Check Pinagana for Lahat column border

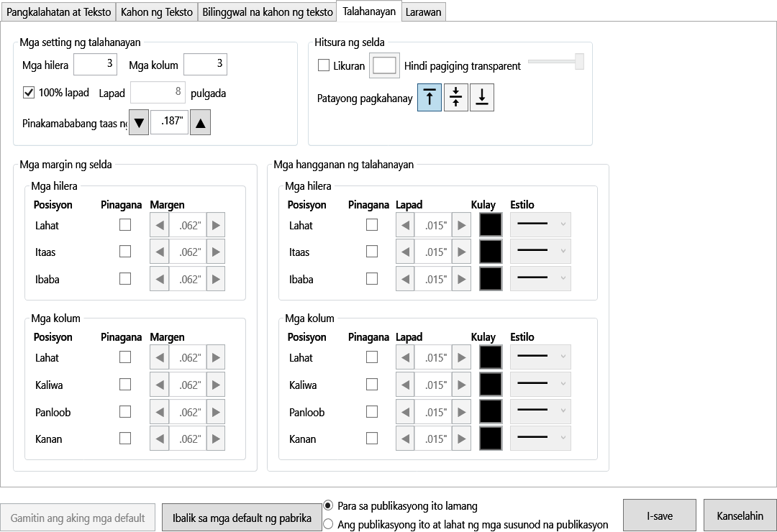click(x=372, y=357)
